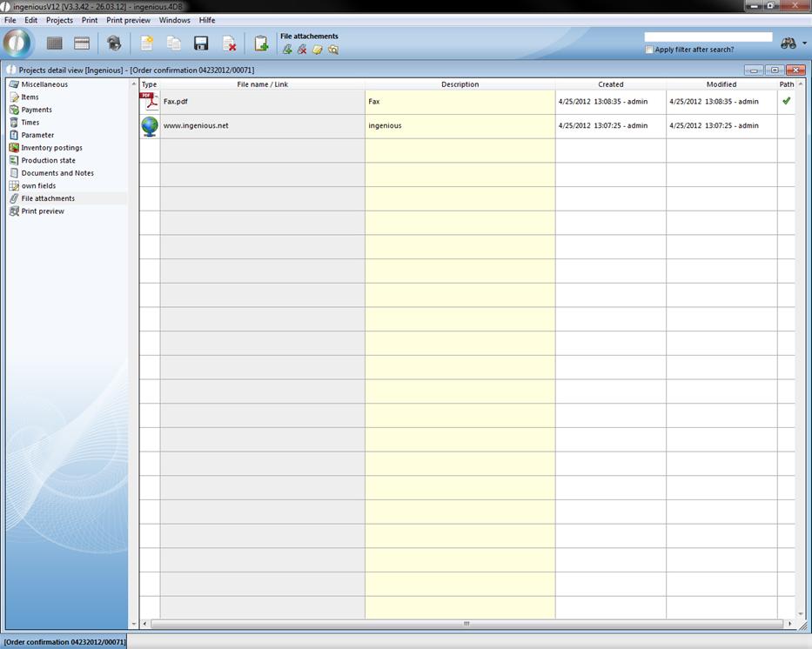The image size is (812, 649).
Task: Click the File name / Link column header
Action: tap(262, 84)
